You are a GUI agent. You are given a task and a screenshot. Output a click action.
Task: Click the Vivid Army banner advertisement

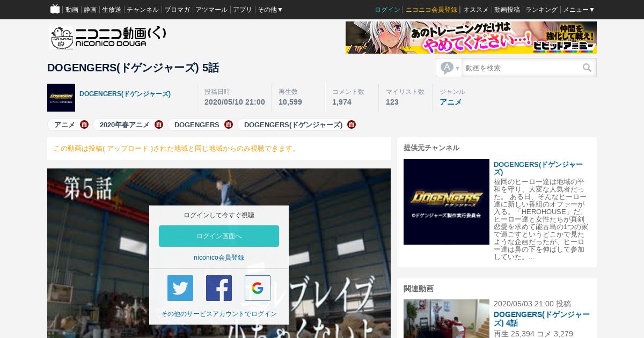pos(471,38)
